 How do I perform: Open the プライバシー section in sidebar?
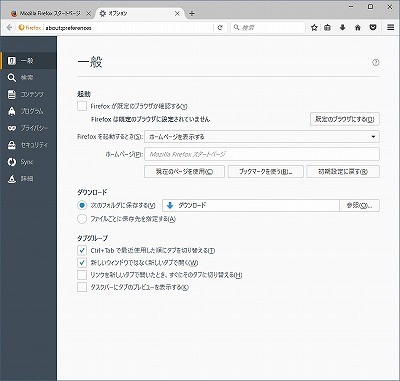[28, 128]
